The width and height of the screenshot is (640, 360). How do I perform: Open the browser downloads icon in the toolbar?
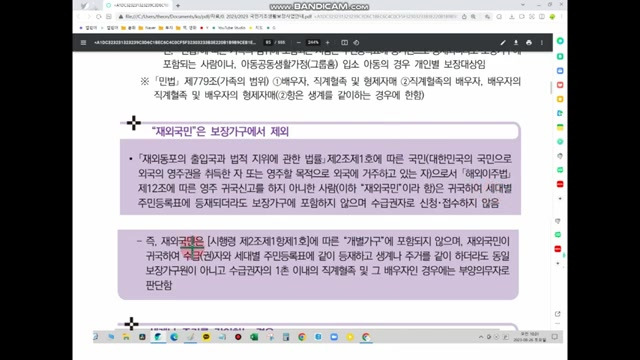click(511, 17)
